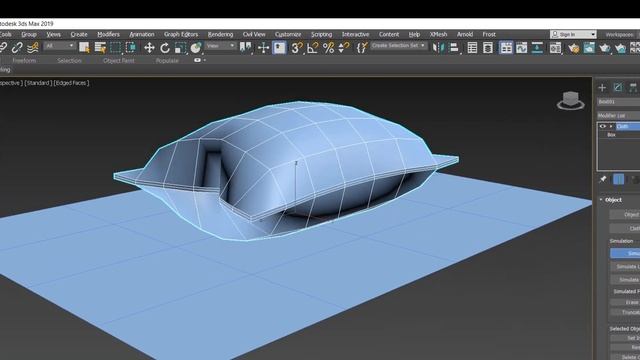The width and height of the screenshot is (640, 360).
Task: Open the Create Selection Set dropdown
Action: pyautogui.click(x=399, y=45)
